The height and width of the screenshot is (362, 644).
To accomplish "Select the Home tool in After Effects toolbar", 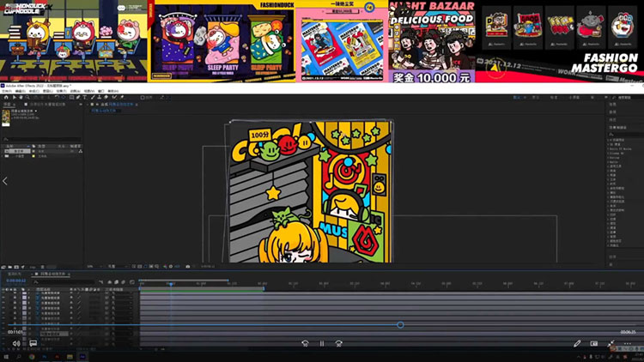I will tap(4, 97).
